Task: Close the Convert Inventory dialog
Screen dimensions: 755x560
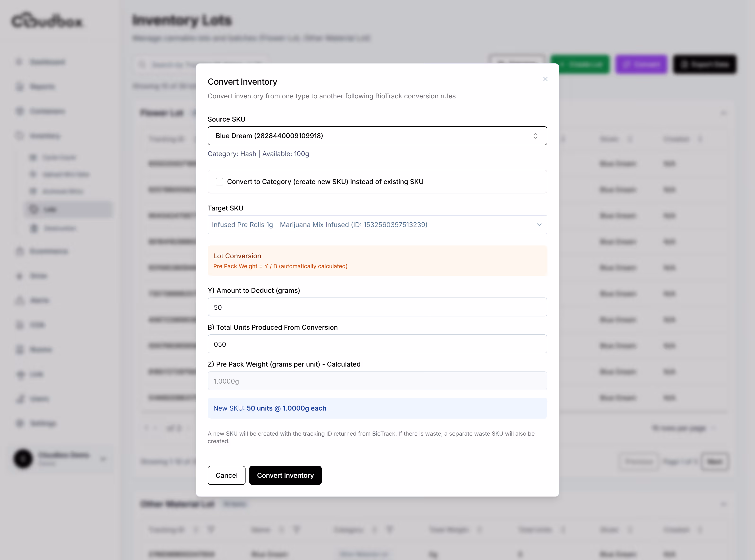Action: tap(545, 79)
